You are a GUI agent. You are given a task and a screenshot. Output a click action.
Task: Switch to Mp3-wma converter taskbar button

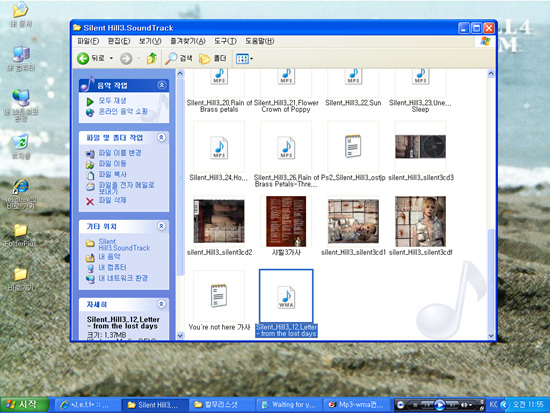pyautogui.click(x=356, y=405)
